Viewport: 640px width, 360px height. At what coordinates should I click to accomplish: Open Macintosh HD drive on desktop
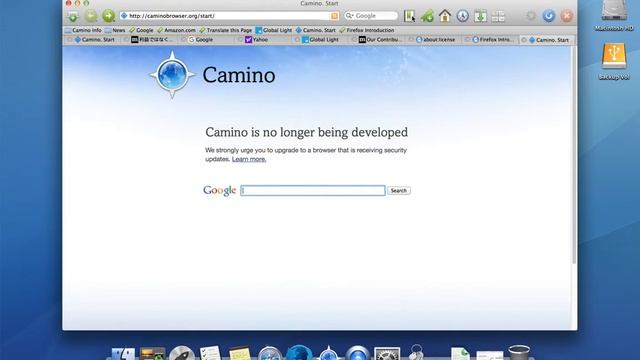614,16
